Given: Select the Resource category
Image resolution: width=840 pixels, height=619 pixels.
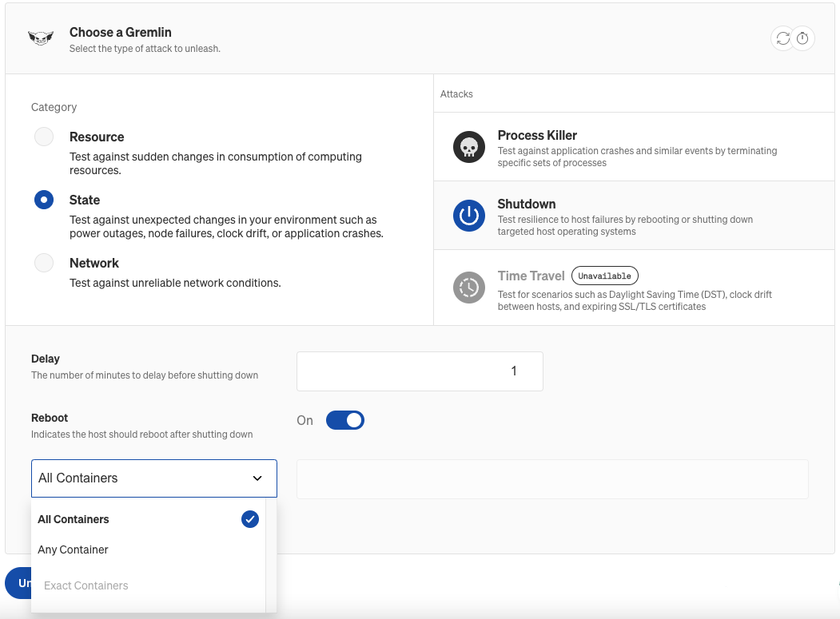Looking at the screenshot, I should (44, 136).
